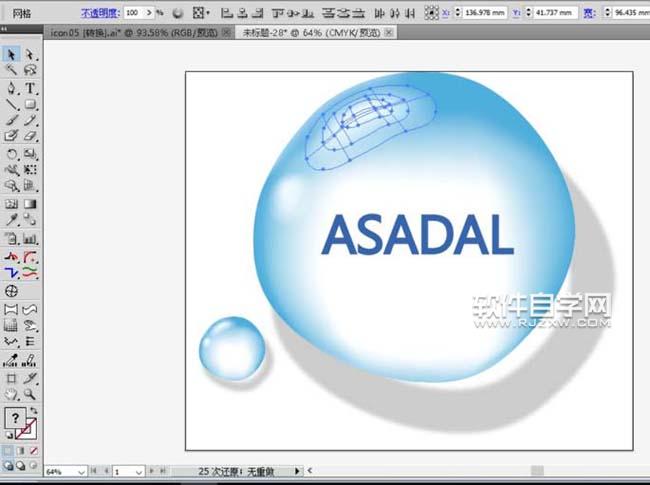Image resolution: width=650 pixels, height=485 pixels.
Task: Pick the Eyedropper tool
Action: click(x=11, y=219)
